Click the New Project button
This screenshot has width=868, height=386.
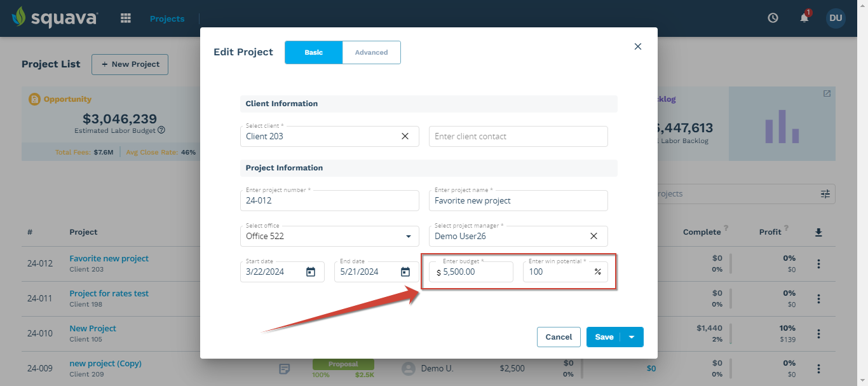coord(130,64)
